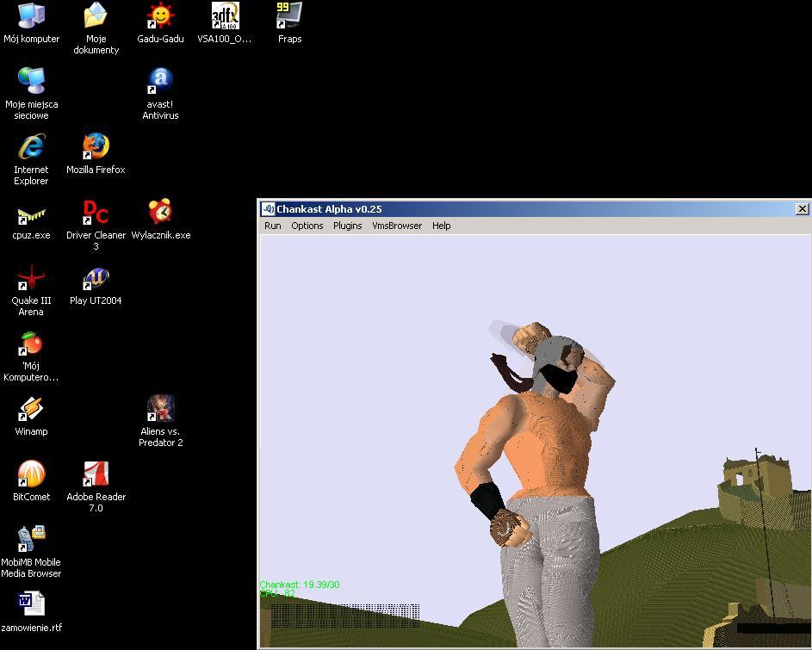Open the VmsBrowser menu in Chankast
Screen dimensions: 812x650
[397, 226]
